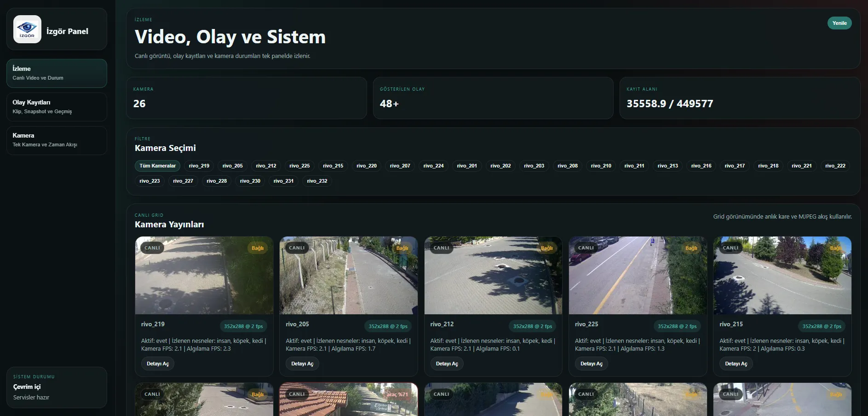
Task: Choose the rivo_212 filter chip
Action: point(266,166)
